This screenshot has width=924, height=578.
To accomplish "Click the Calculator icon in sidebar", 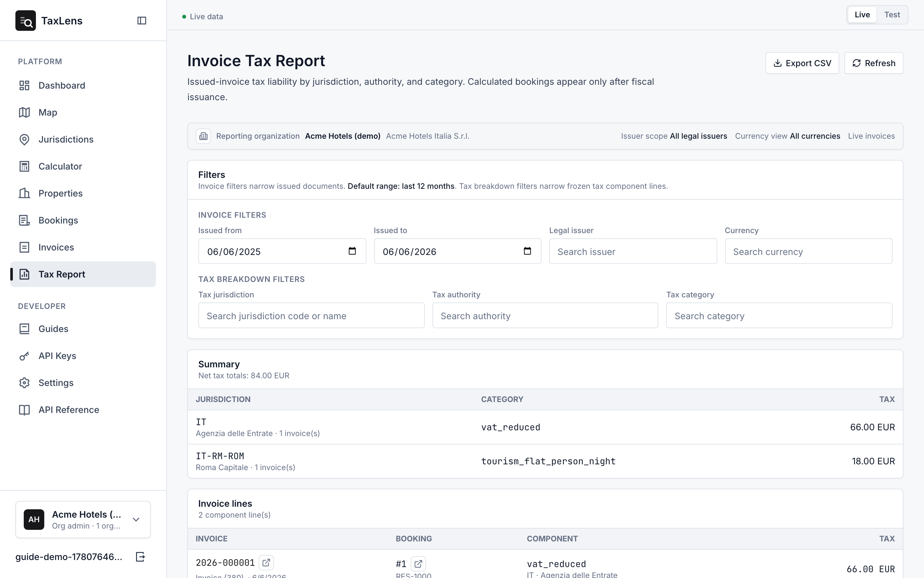I will tap(24, 166).
